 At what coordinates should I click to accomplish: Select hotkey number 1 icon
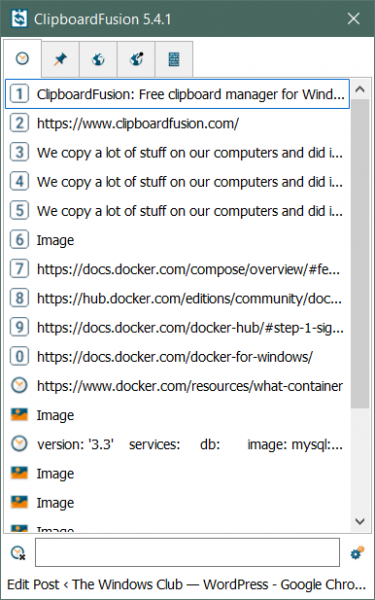19,94
